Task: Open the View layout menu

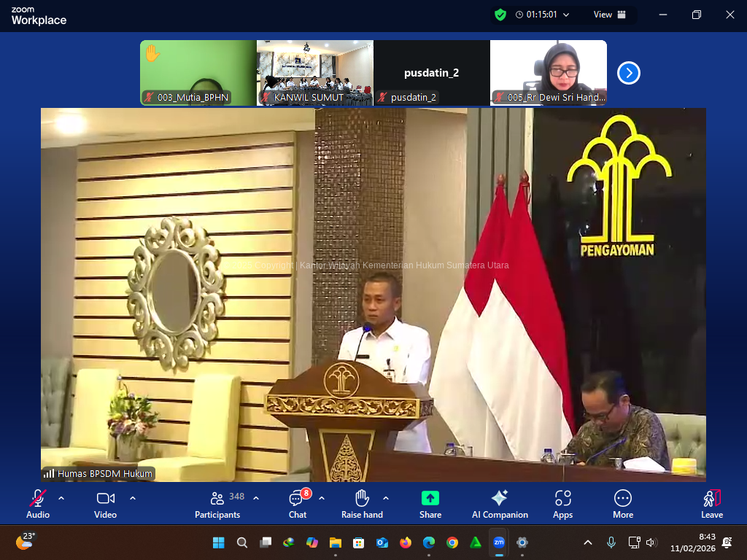Action: pyautogui.click(x=609, y=15)
